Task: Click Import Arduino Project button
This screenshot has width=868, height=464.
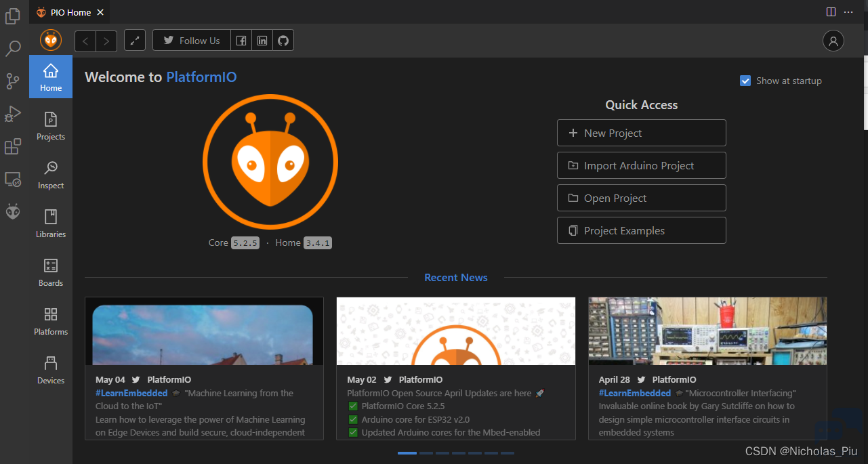Action: pyautogui.click(x=642, y=165)
